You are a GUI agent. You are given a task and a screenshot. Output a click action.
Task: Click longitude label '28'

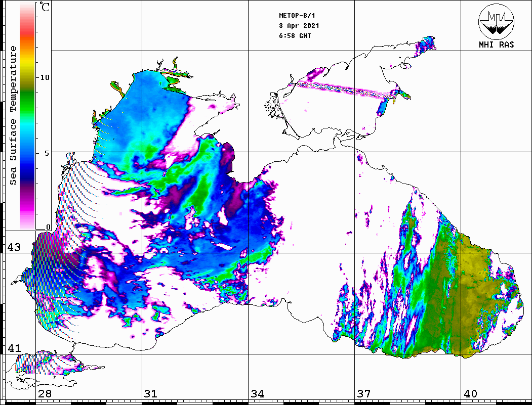(45, 394)
